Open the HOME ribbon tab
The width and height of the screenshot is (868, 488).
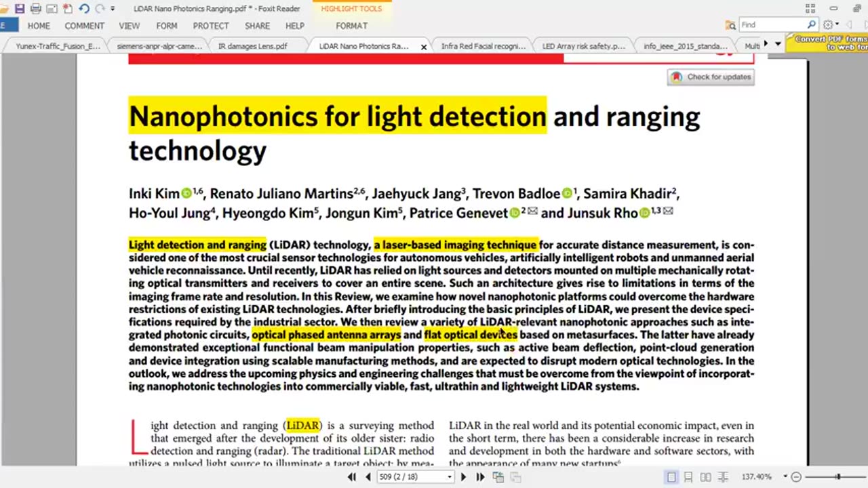click(39, 26)
